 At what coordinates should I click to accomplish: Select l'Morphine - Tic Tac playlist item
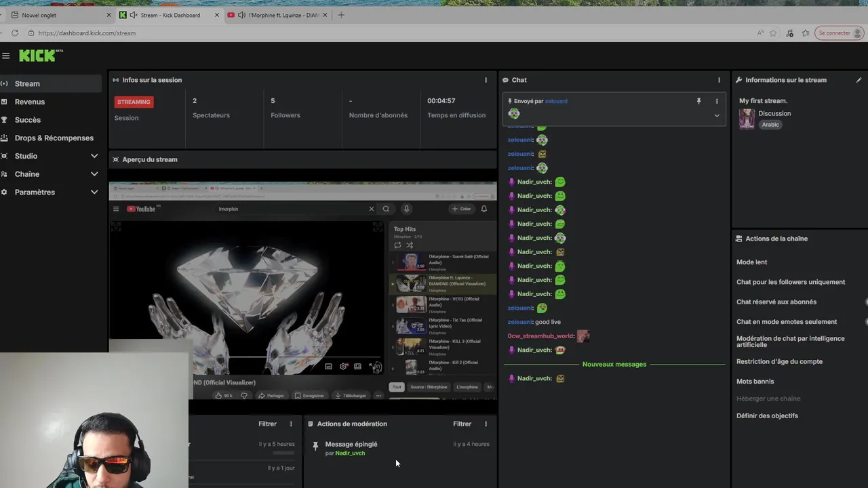(443, 325)
